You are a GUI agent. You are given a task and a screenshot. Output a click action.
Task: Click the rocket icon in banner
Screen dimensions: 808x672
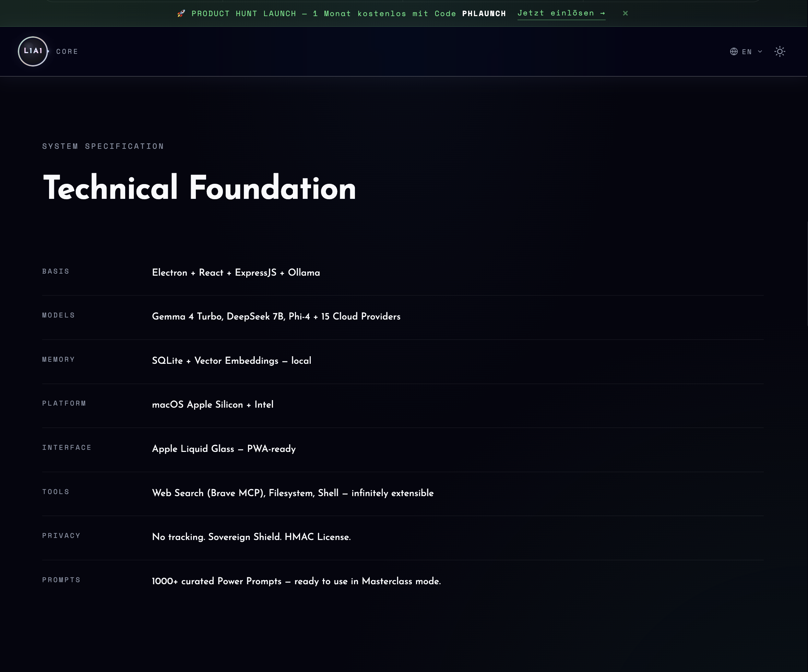181,13
